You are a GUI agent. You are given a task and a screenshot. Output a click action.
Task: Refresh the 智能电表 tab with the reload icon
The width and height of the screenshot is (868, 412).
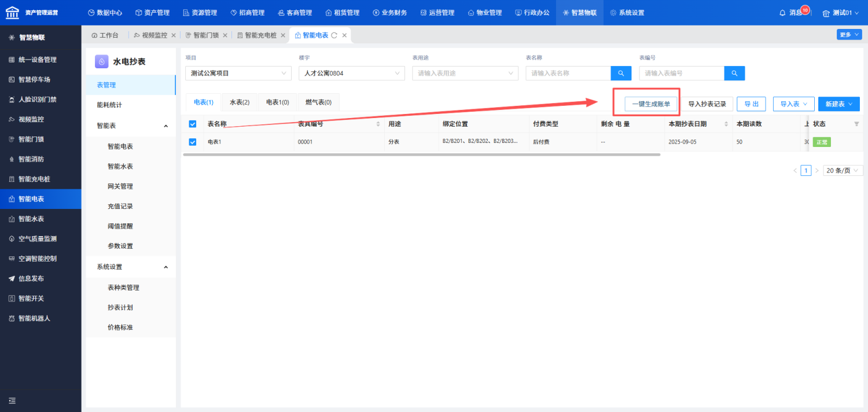(x=334, y=35)
